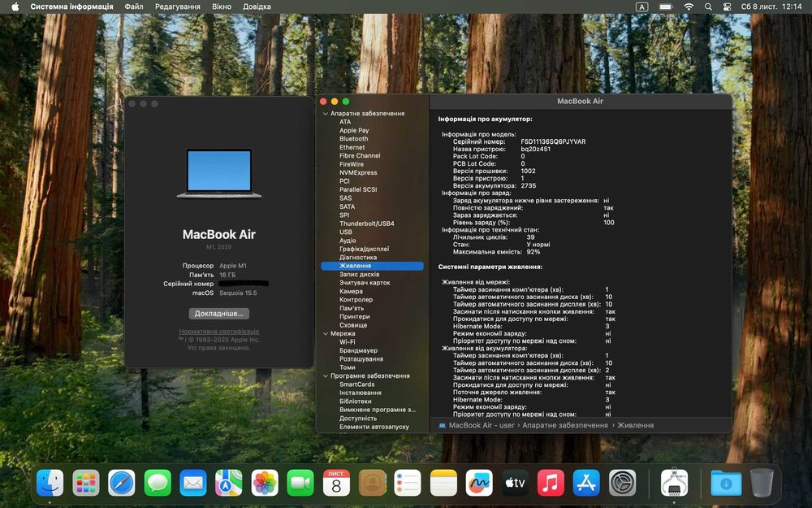
Task: Click the battery status icon
Action: (x=666, y=7)
